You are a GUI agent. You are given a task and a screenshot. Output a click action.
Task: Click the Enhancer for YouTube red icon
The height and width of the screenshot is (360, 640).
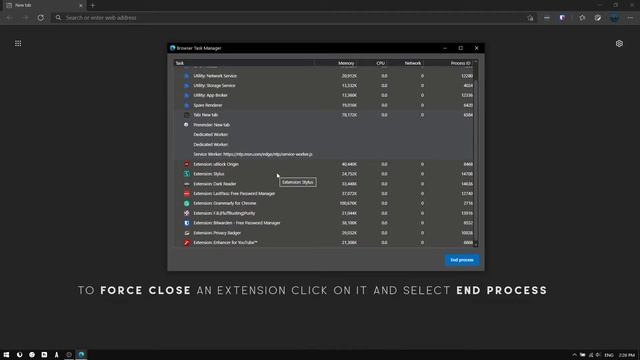(x=187, y=242)
